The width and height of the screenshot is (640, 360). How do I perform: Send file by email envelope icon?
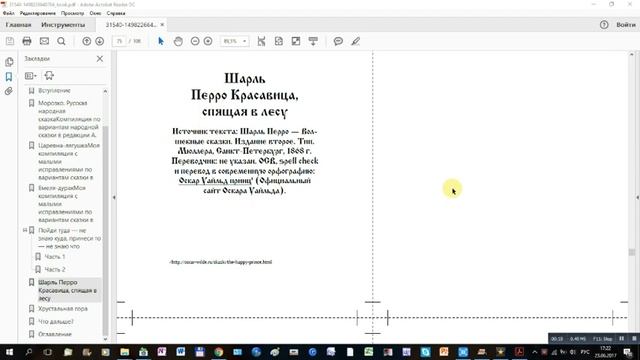[x=44, y=41]
